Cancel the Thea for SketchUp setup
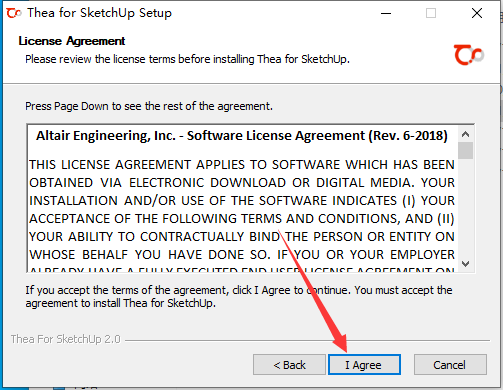The height and width of the screenshot is (390, 503). 450,365
